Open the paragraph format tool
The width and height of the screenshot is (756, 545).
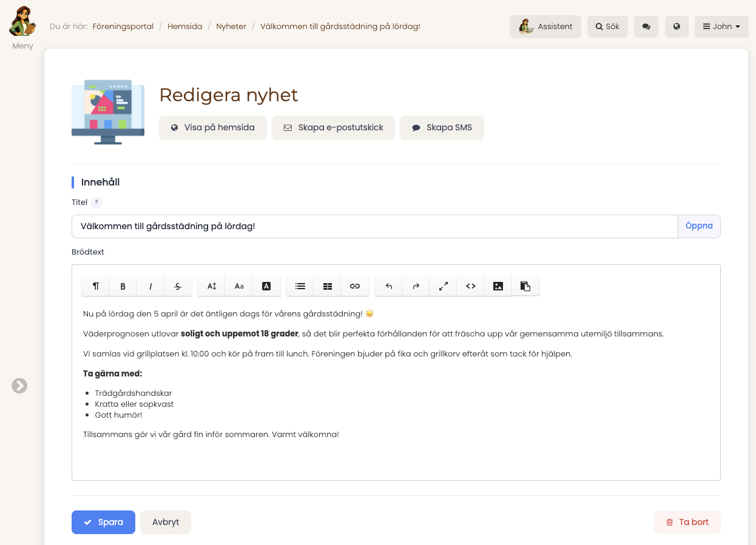(x=95, y=286)
